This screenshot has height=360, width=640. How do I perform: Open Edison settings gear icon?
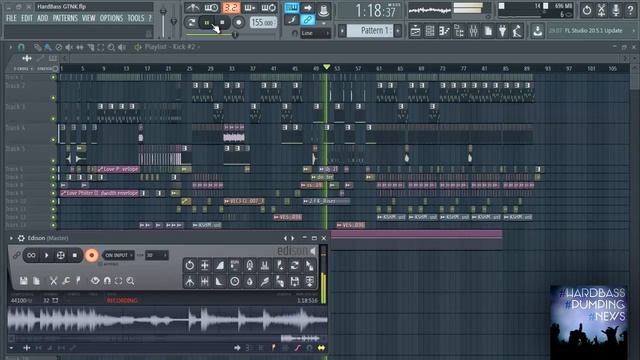(21, 238)
